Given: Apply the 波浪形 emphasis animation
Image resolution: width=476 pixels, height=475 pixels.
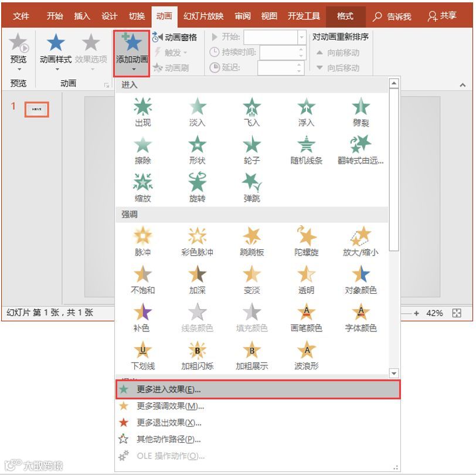Looking at the screenshot, I should pos(307,355).
